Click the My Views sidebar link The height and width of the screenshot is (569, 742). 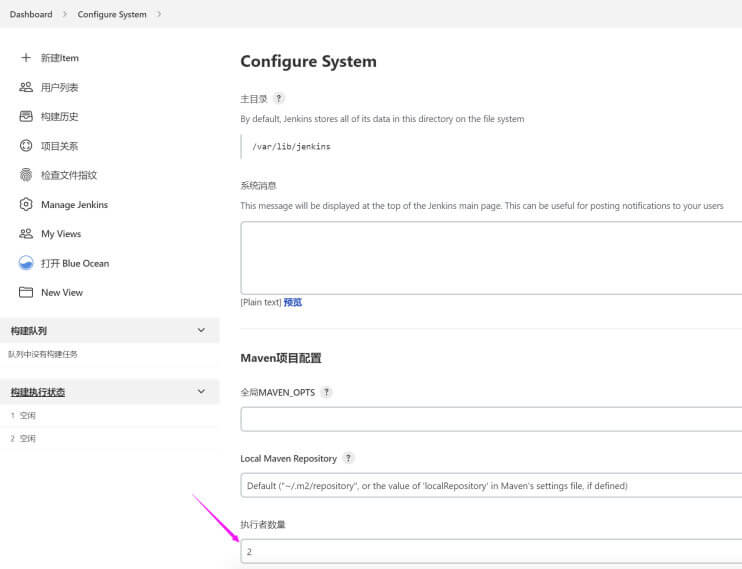(61, 234)
